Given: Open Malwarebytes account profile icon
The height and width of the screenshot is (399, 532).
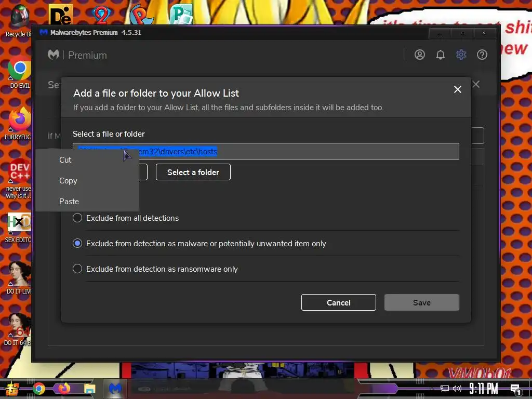Looking at the screenshot, I should (420, 55).
